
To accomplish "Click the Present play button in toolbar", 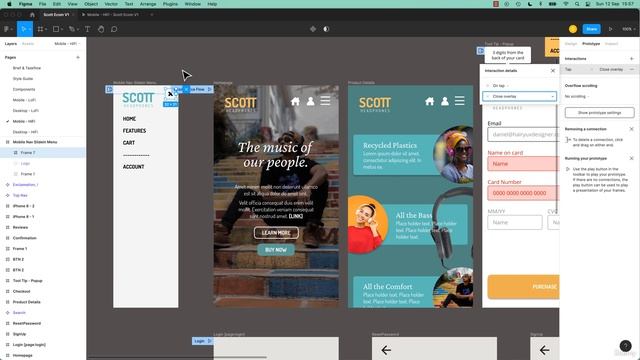I will pos(611,29).
